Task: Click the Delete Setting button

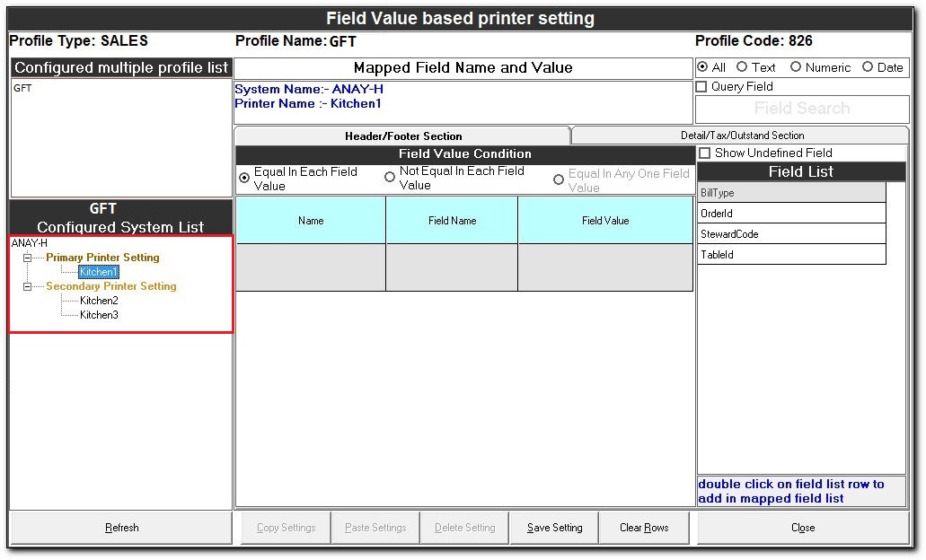Action: (x=464, y=528)
